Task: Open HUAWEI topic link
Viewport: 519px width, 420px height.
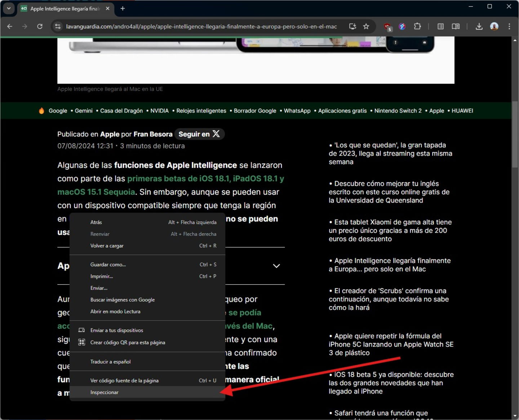Action: pyautogui.click(x=462, y=111)
